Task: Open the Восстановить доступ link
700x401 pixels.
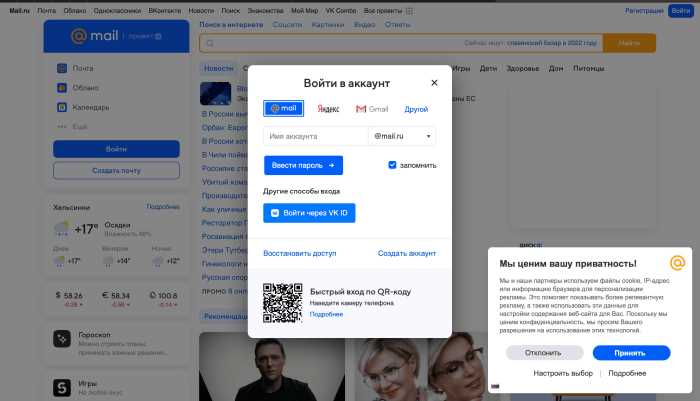Action: (x=300, y=253)
